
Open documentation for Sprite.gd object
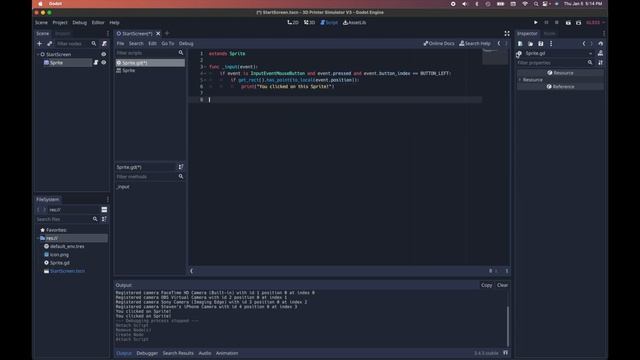click(600, 53)
